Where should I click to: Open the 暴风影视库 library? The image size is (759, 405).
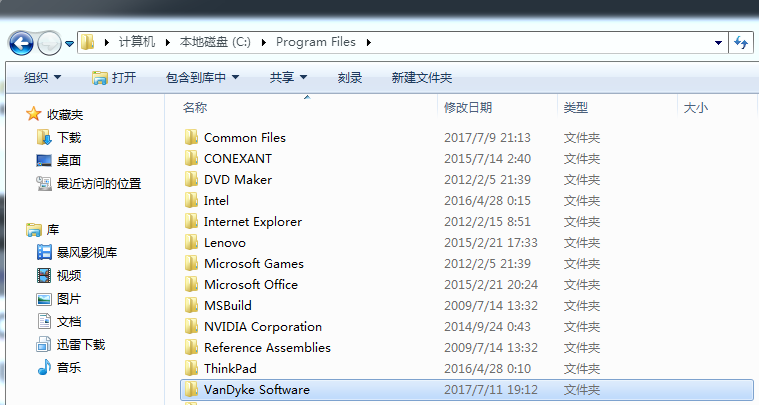(x=77, y=252)
